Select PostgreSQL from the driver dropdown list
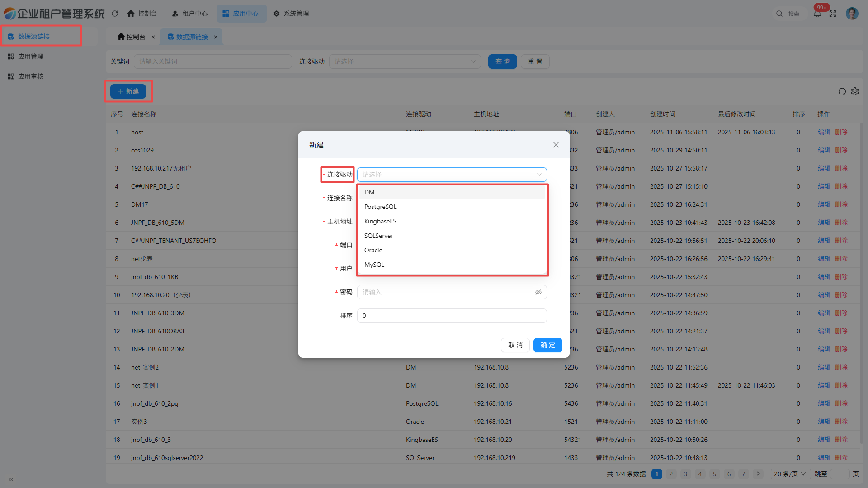The image size is (868, 488). click(x=380, y=207)
